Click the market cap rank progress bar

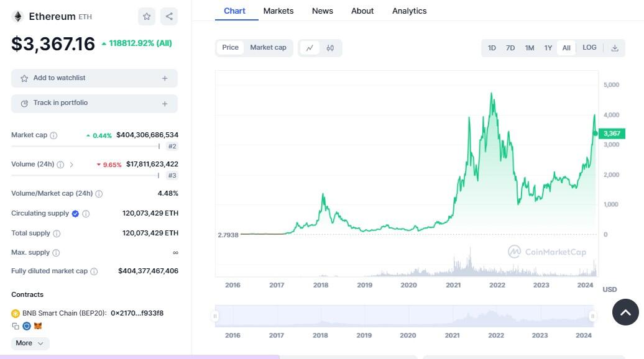click(x=85, y=147)
